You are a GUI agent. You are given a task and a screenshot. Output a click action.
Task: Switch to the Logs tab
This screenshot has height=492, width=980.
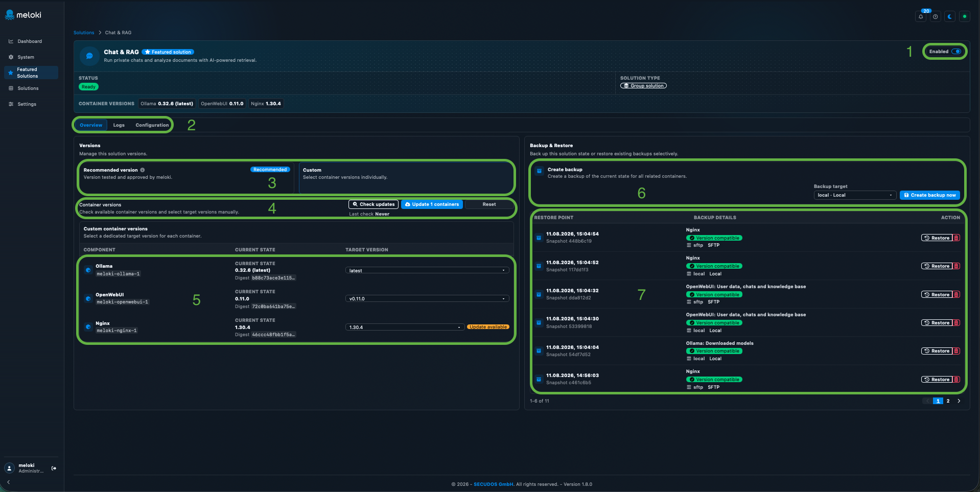tap(119, 125)
